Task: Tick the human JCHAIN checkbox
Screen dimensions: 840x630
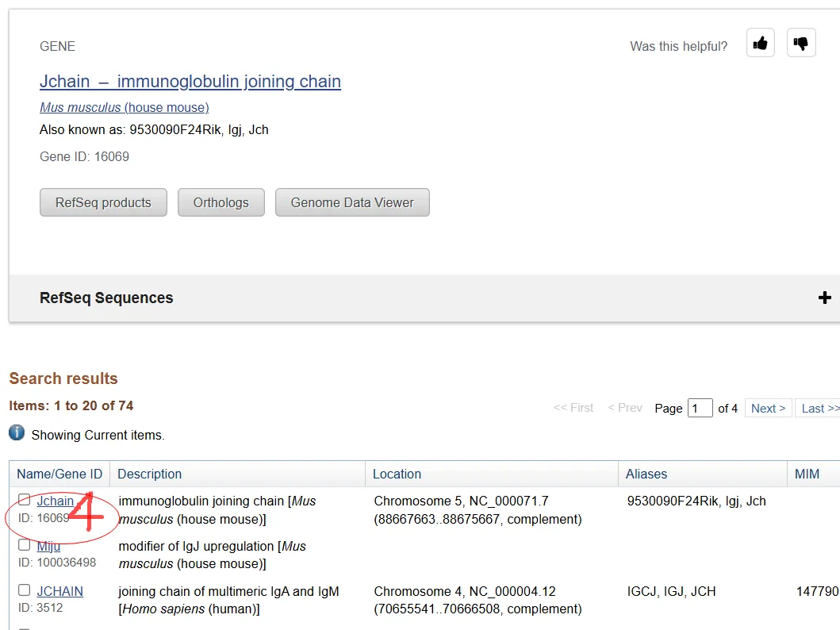Action: click(x=25, y=590)
